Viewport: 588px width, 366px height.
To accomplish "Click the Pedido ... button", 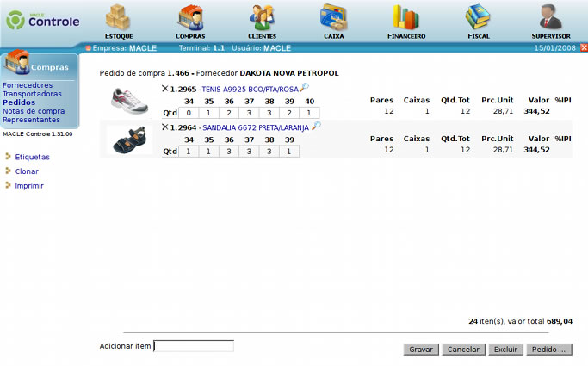I will coord(549,350).
